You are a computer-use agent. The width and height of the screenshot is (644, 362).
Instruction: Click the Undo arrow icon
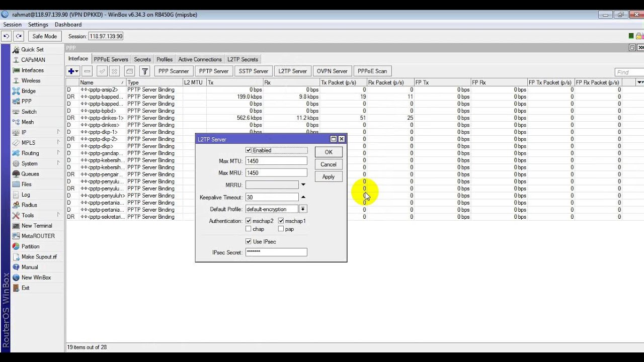(x=7, y=36)
